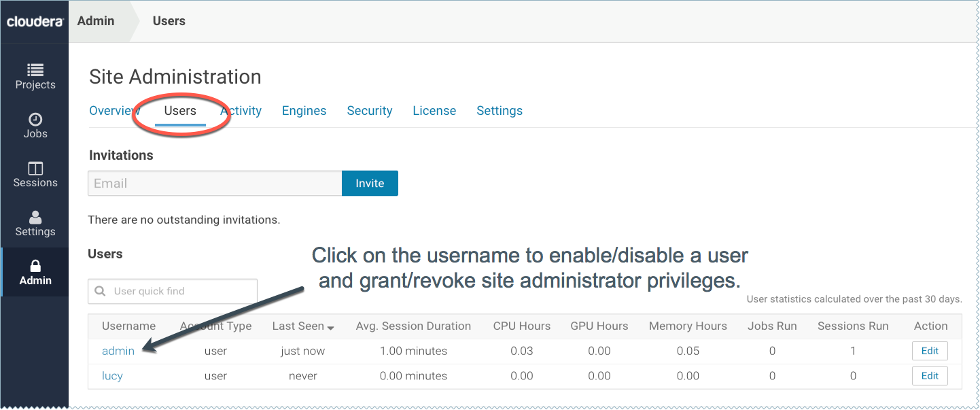Screen dimensions: 980x410
Task: Open the admin username link
Action: (118, 352)
